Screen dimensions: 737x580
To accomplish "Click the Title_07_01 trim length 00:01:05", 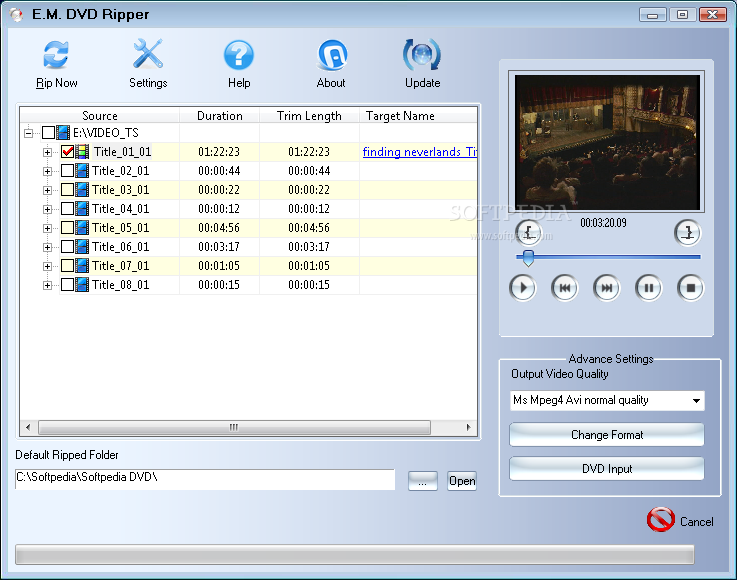I will point(309,266).
